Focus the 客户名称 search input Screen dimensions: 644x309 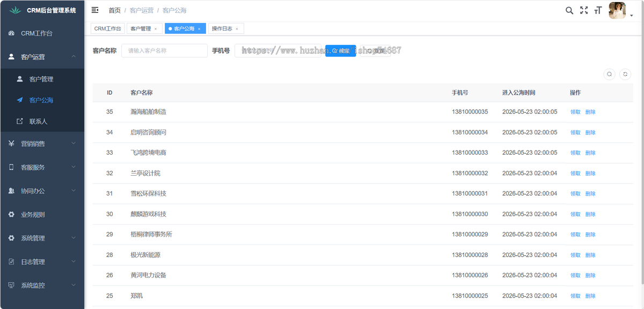(x=165, y=51)
